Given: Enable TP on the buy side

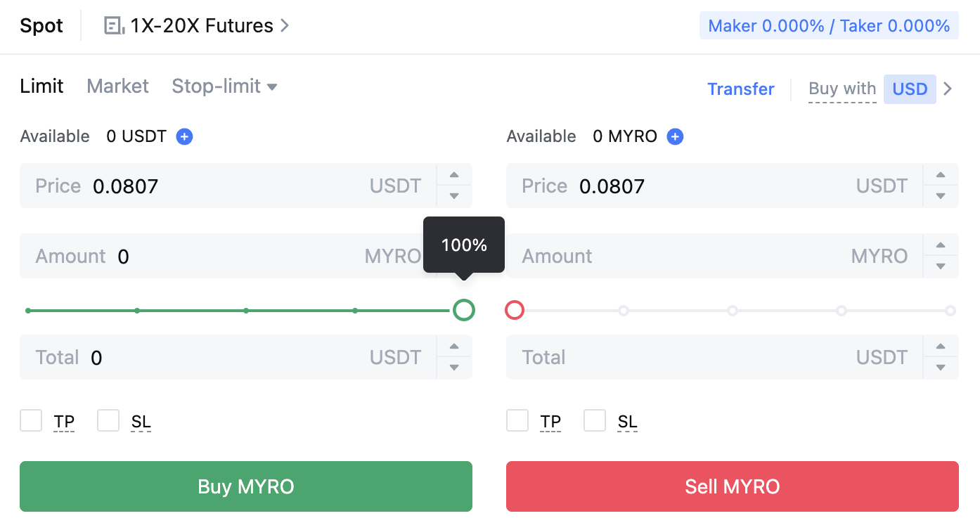Looking at the screenshot, I should 31,420.
